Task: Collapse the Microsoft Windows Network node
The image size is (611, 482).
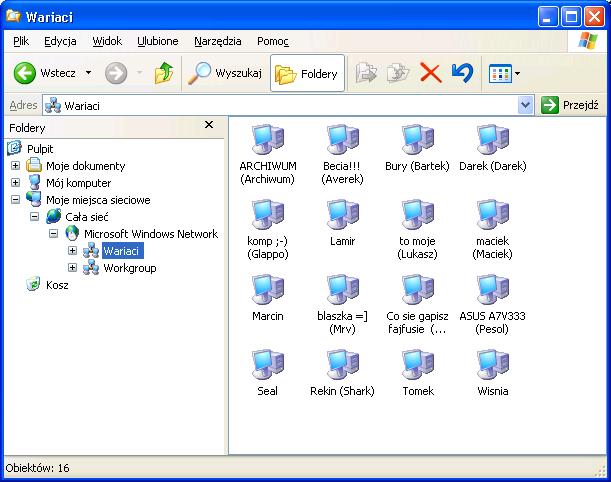Action: [x=54, y=234]
